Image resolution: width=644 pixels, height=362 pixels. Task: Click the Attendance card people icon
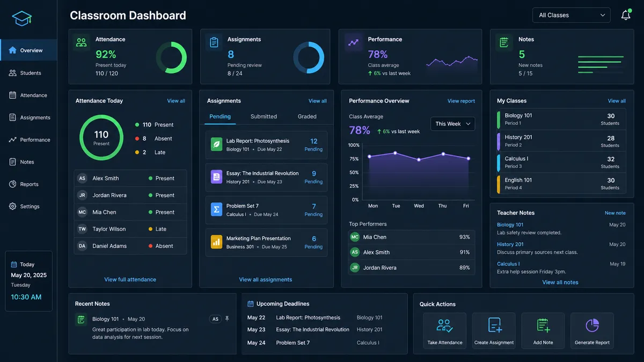tap(81, 42)
